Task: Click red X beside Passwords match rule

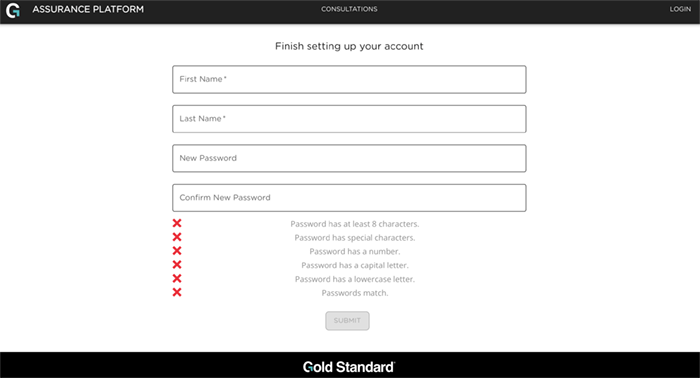Action: [177, 292]
